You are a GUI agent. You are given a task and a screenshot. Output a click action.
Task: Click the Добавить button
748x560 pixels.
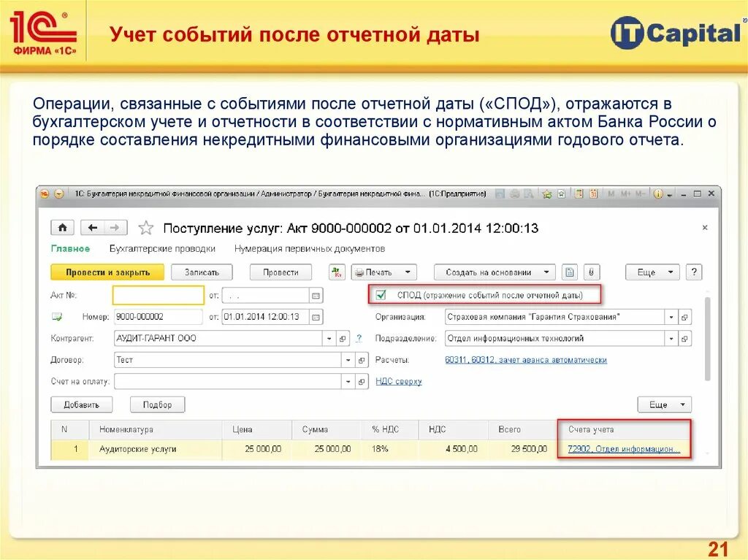(x=82, y=405)
